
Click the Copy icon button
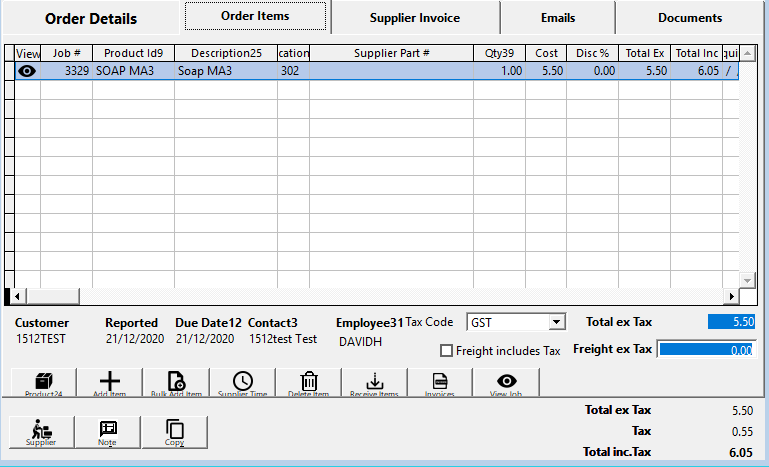[174, 431]
